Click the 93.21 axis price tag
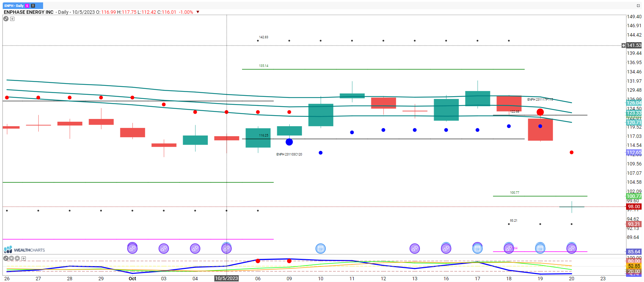The height and width of the screenshot is (282, 644). click(x=634, y=224)
